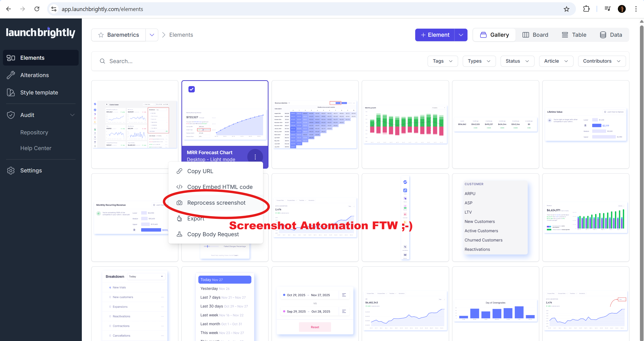Select Reprocess screenshot from context menu
Viewport: 644px width, 341px height.
[x=216, y=203]
